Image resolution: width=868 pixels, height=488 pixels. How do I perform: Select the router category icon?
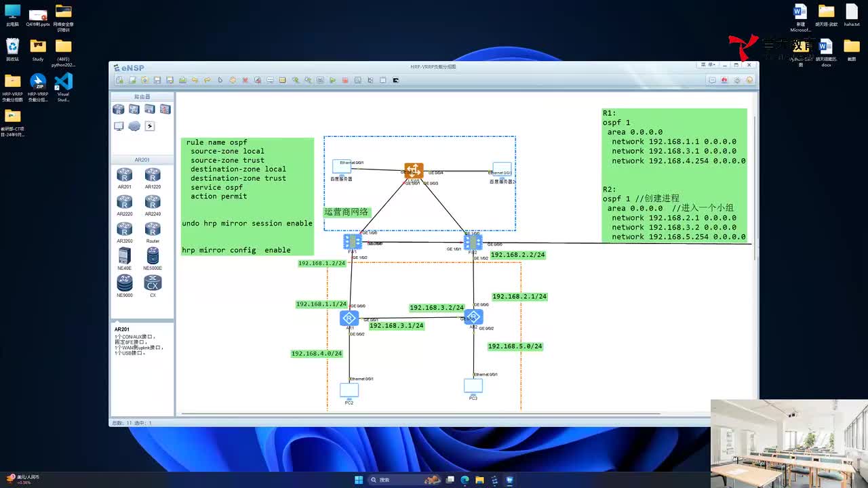point(119,109)
